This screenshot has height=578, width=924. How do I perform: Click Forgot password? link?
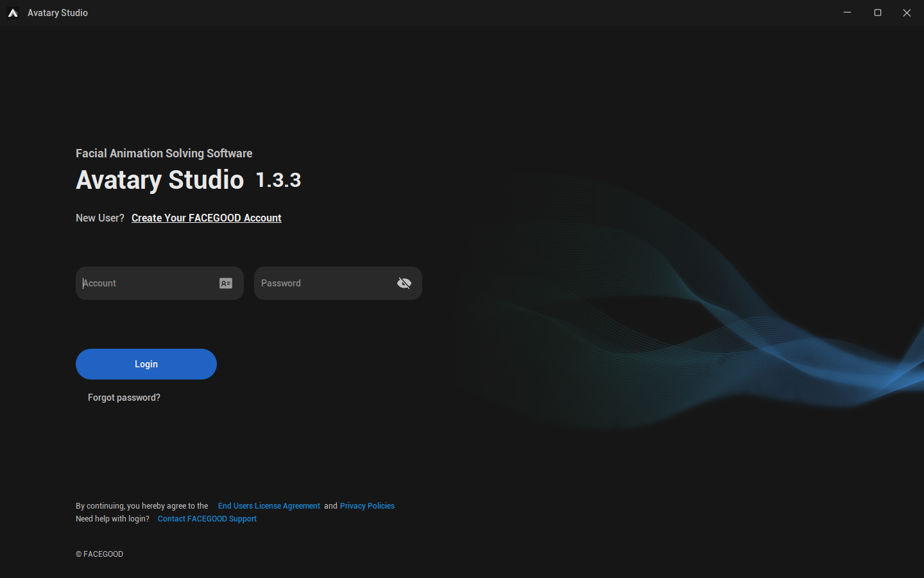[x=124, y=398]
